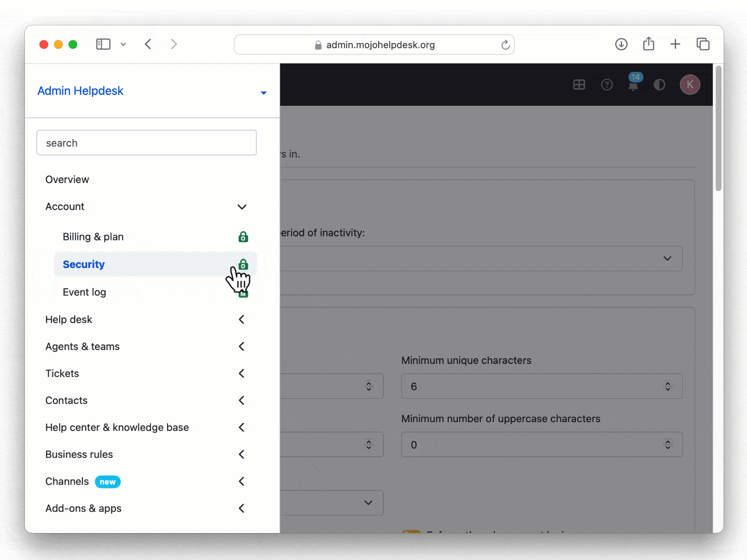Screen dimensions: 747x560
Task: Expand the Channels section
Action: pos(242,481)
